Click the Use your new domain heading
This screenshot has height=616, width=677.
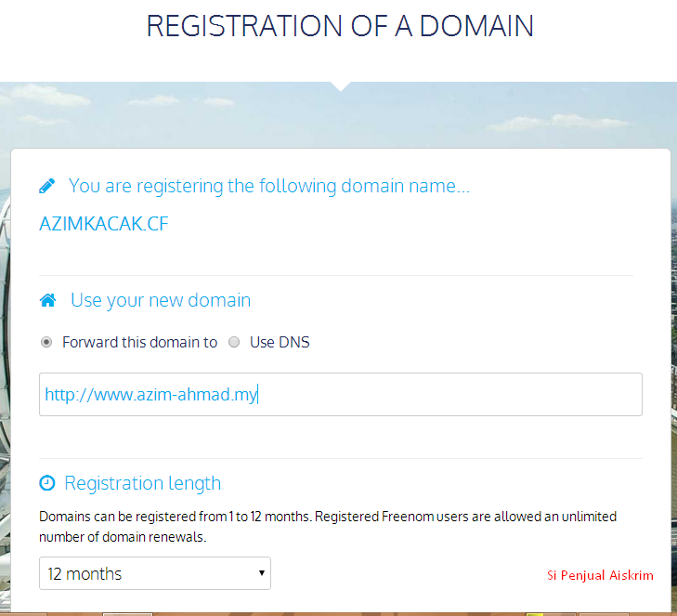[161, 300]
